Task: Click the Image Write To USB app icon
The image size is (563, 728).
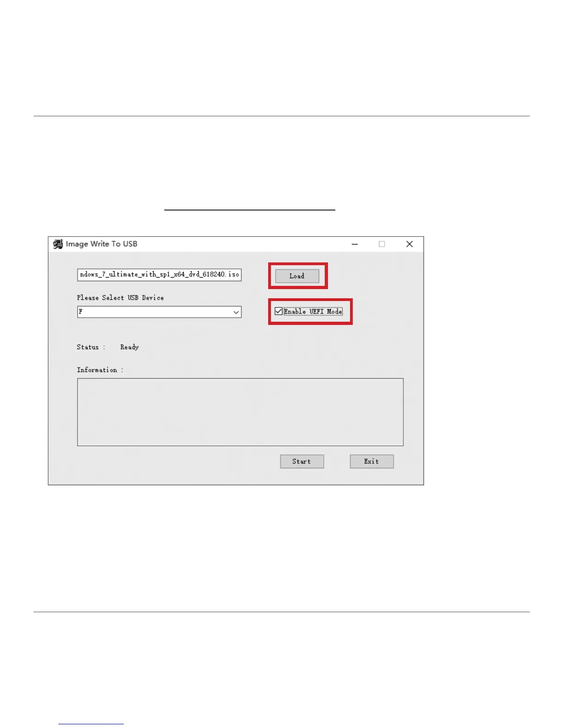Action: [58, 244]
